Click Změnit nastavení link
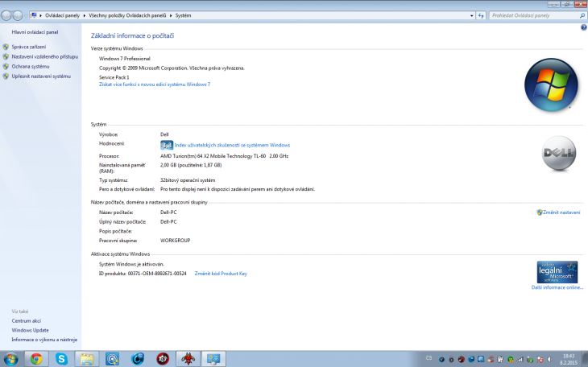This screenshot has height=367, width=588. (x=561, y=212)
